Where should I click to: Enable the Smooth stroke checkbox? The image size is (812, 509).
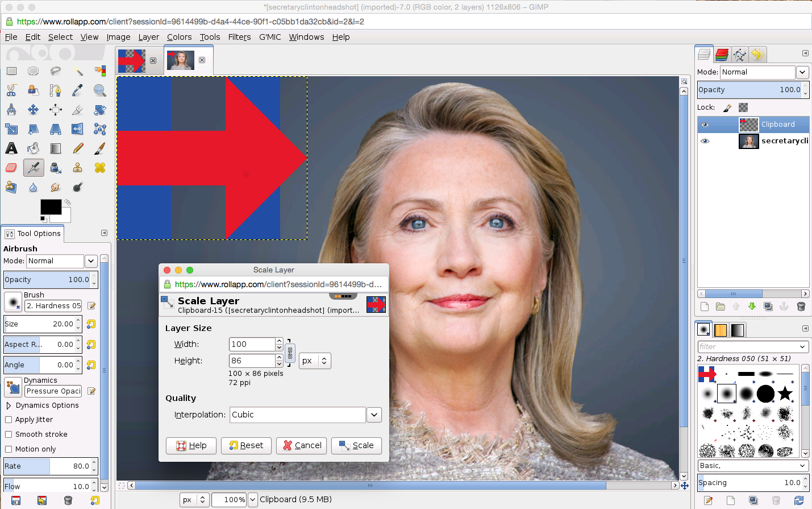coord(9,434)
